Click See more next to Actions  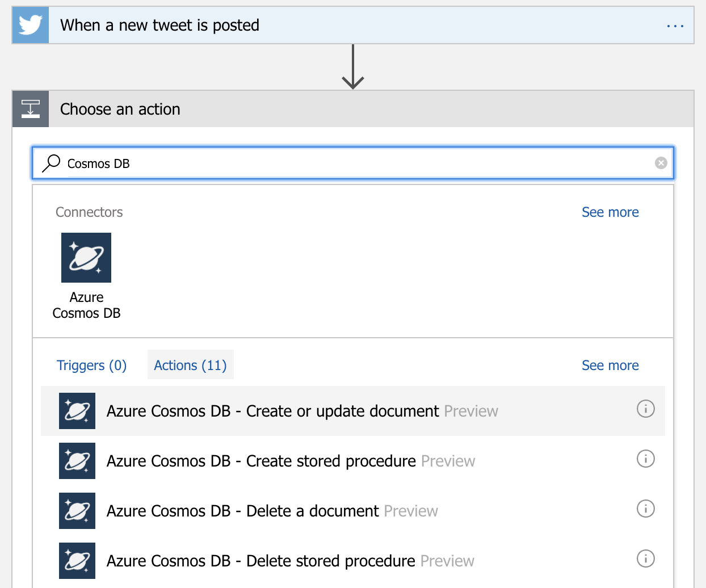point(610,366)
